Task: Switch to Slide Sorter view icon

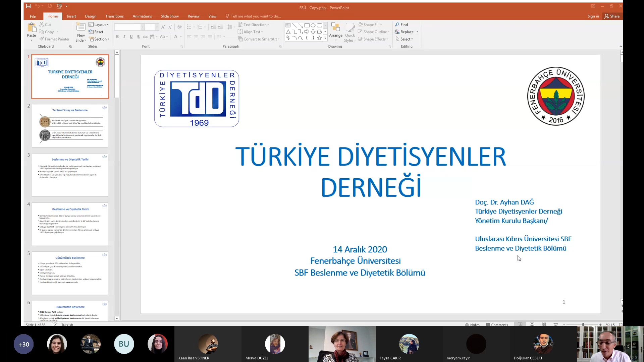Action: pyautogui.click(x=532, y=324)
